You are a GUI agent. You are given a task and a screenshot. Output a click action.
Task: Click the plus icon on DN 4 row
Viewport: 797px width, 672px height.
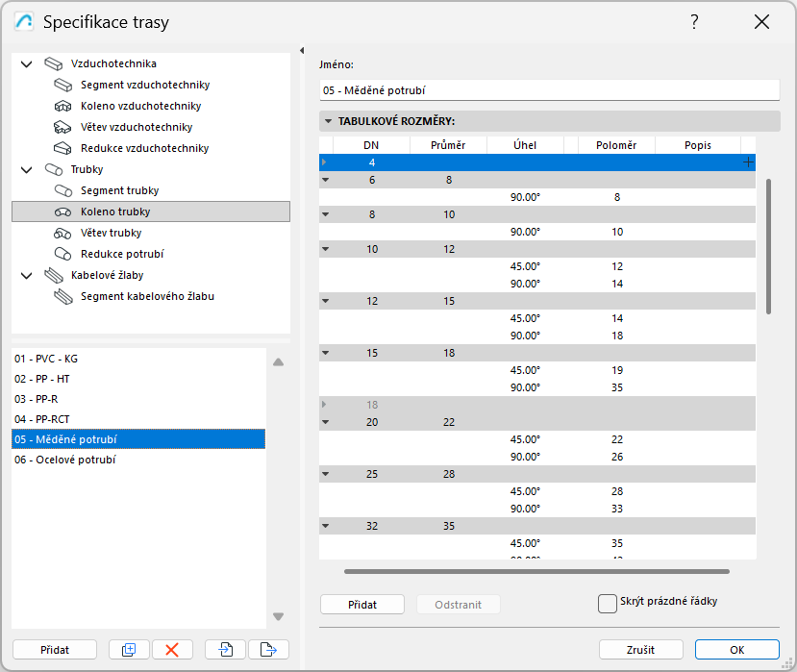748,163
